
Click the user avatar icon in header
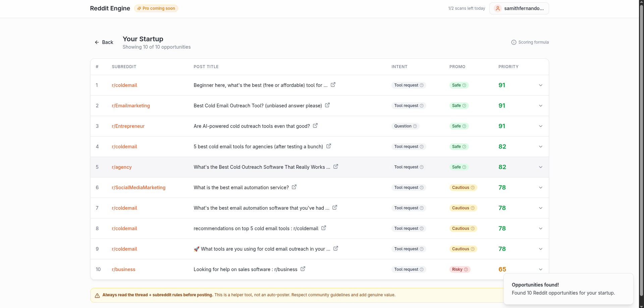click(498, 8)
